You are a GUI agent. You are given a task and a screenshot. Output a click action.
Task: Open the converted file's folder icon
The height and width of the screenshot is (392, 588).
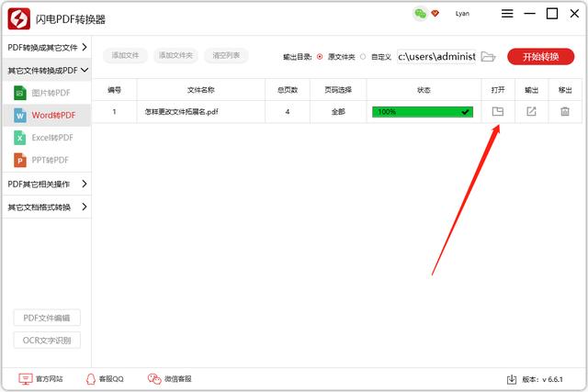tap(497, 111)
